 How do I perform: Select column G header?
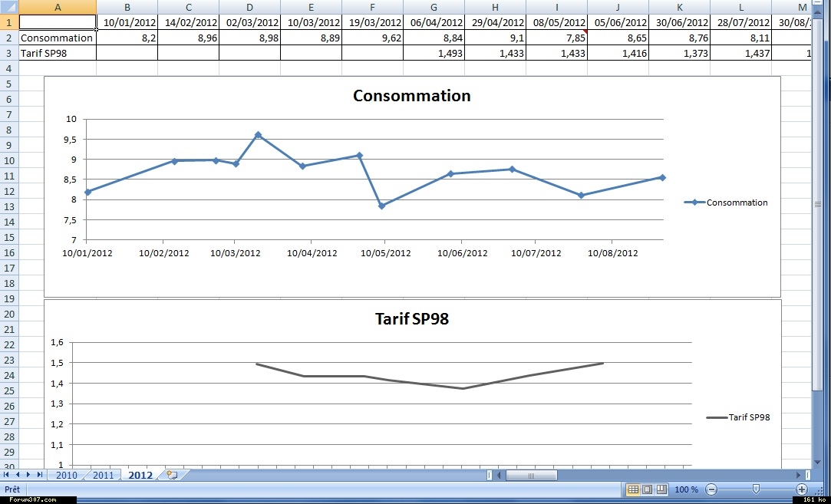pos(434,7)
